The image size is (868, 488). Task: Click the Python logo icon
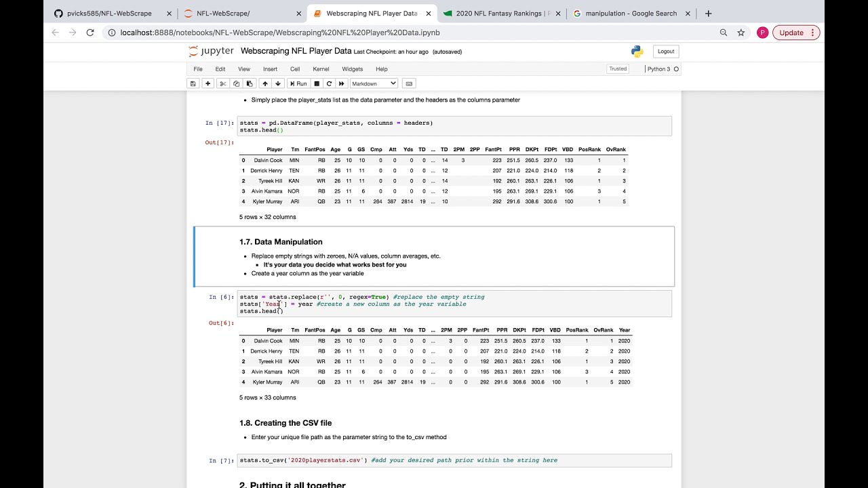[637, 52]
